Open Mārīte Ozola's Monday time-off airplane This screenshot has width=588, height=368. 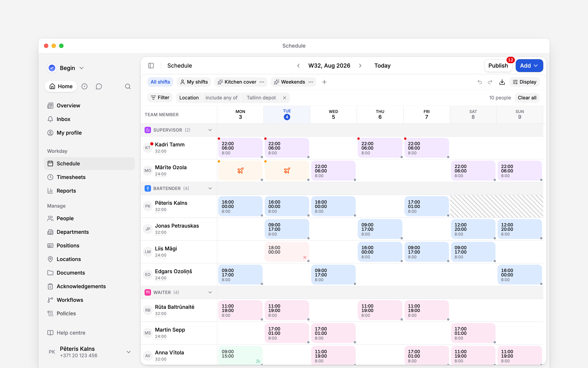(240, 171)
